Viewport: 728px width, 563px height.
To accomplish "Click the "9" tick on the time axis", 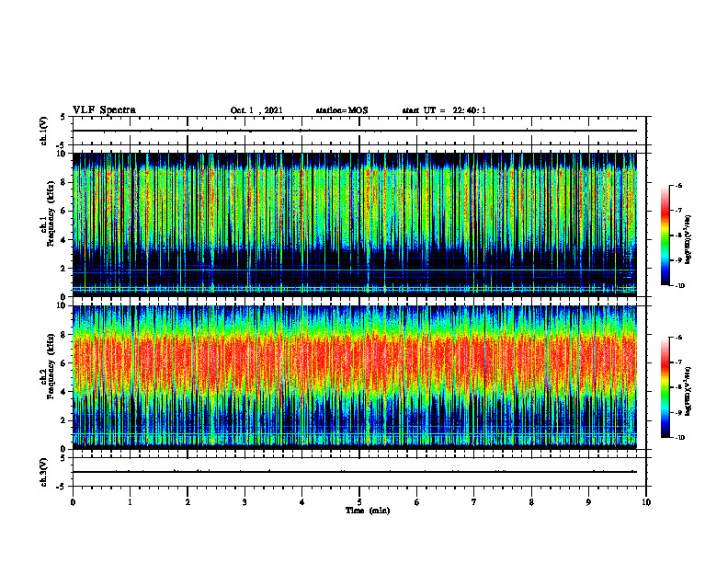I will click(588, 502).
